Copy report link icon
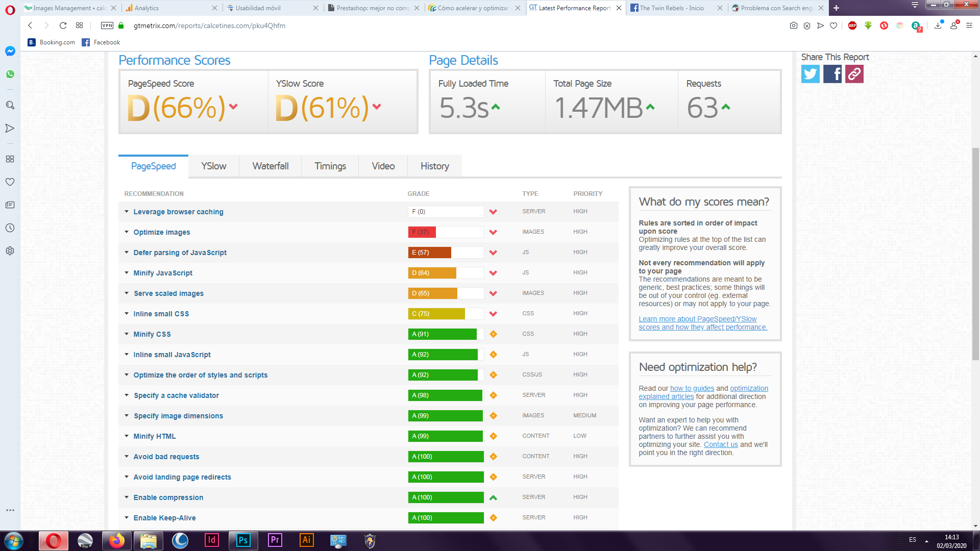980x551 pixels. (854, 74)
